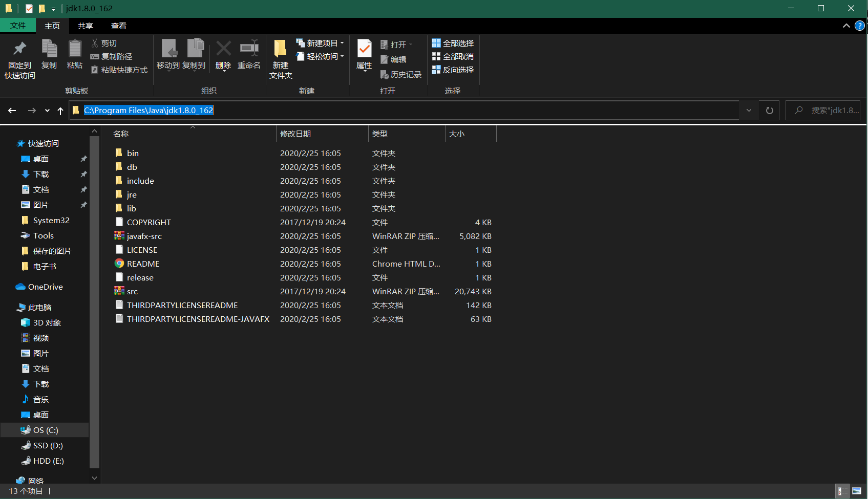The width and height of the screenshot is (868, 499).
Task: Sort by the Size (大小) column header
Action: [x=471, y=134]
